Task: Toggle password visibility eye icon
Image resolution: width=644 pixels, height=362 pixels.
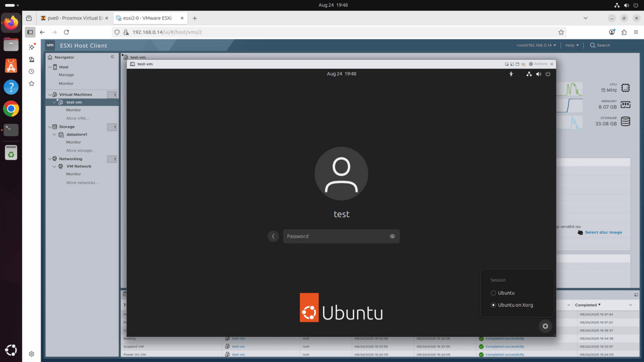Action: (392, 236)
